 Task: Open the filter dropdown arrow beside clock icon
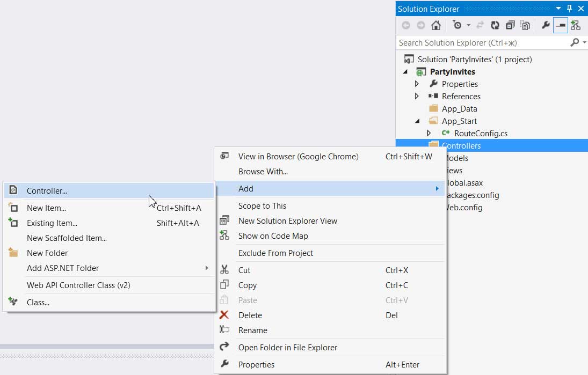[468, 25]
